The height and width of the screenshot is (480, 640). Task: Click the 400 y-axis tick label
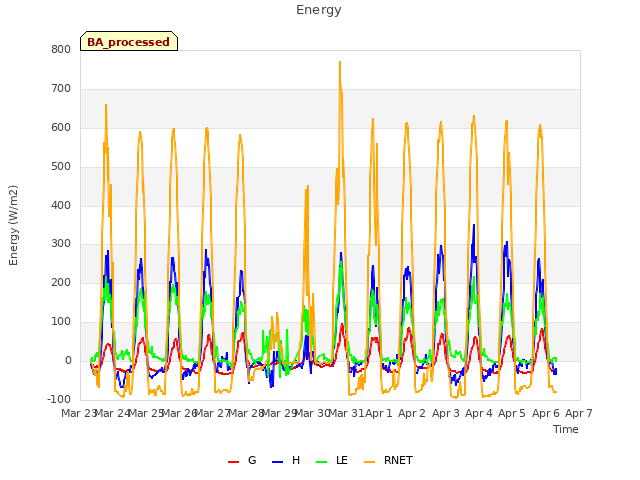coord(61,205)
